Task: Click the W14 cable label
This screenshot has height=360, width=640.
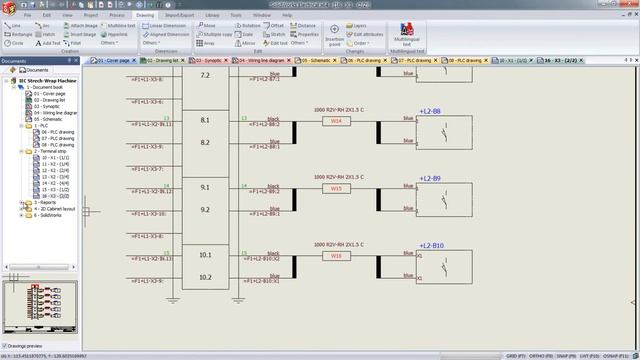Action: click(x=336, y=121)
